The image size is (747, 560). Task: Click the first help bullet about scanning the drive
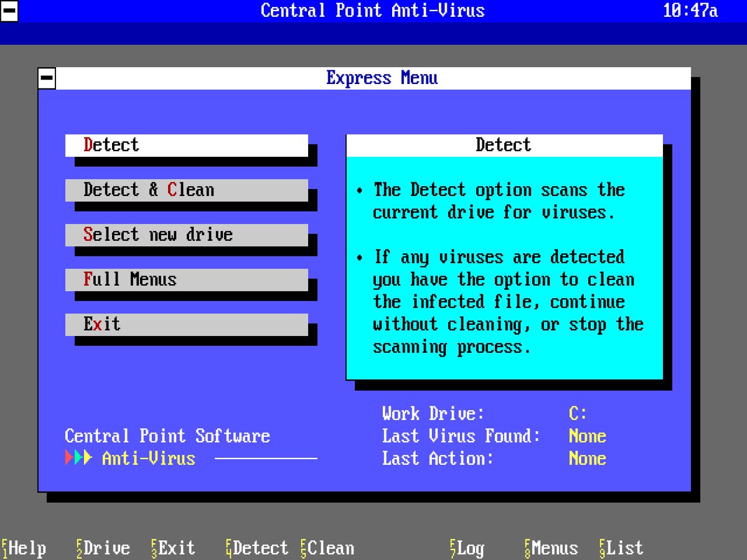[x=491, y=201]
